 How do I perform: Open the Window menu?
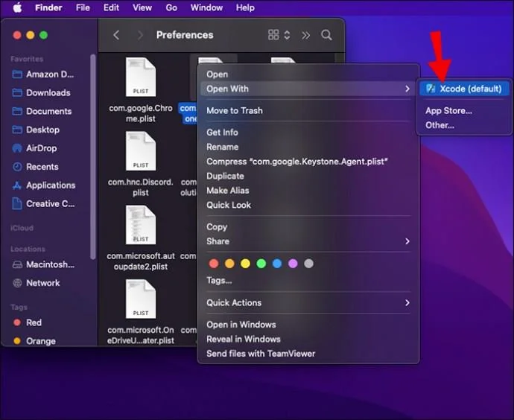(206, 7)
